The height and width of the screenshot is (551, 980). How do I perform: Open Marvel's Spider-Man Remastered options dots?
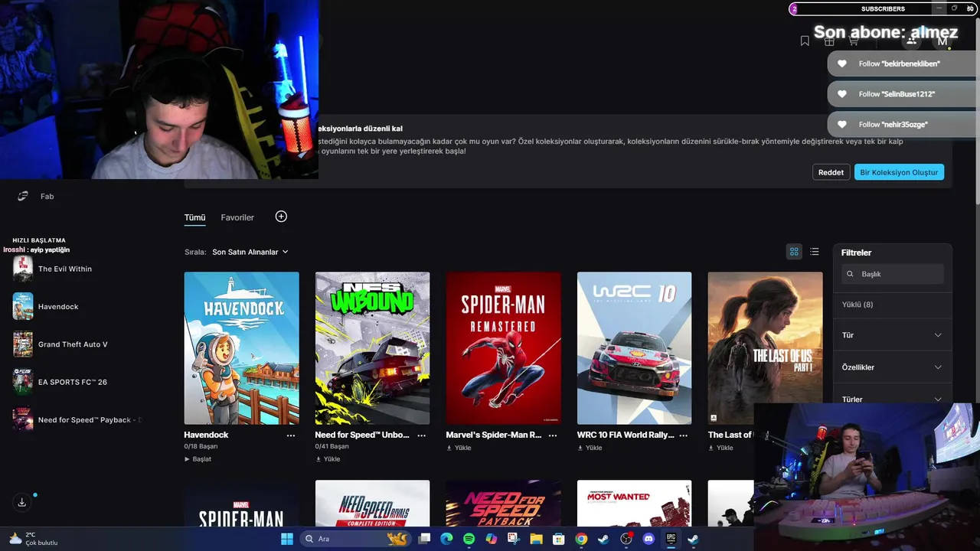[553, 435]
